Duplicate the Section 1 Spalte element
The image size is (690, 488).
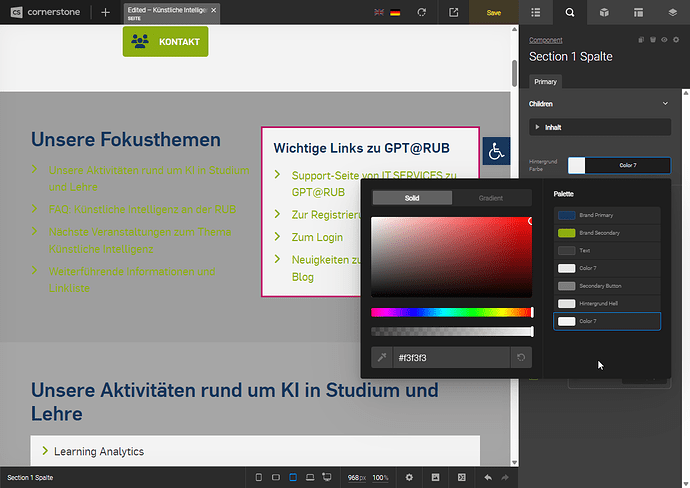[x=641, y=40]
